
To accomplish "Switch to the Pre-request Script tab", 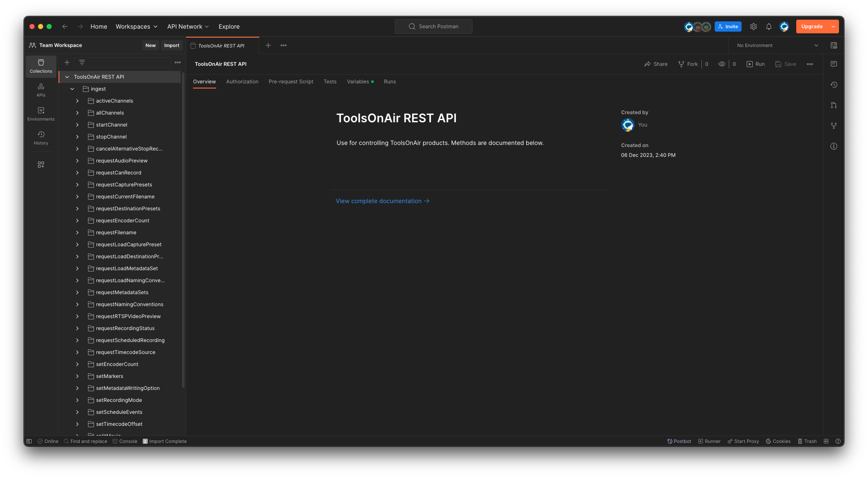I will pos(291,82).
